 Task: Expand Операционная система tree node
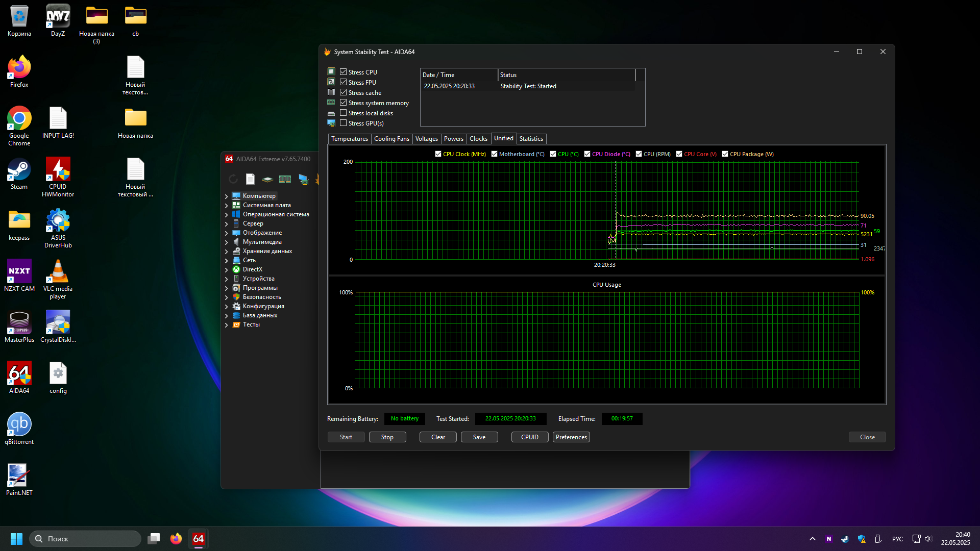click(x=226, y=214)
